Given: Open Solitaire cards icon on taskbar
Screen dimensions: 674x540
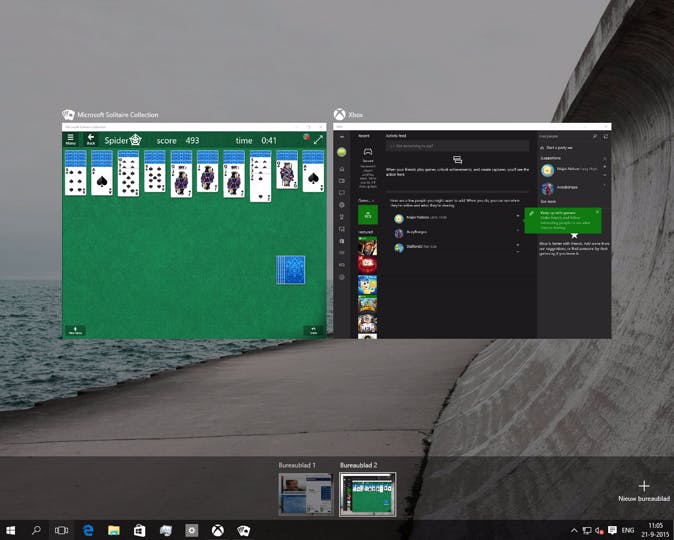Looking at the screenshot, I should click(244, 530).
